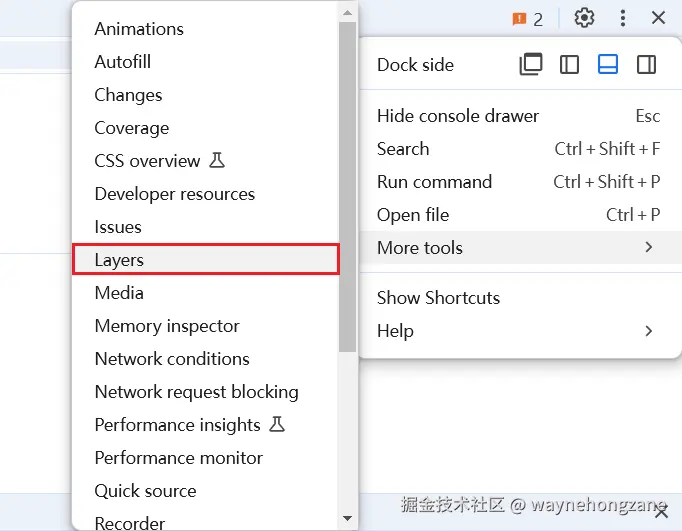Click the menu scrollbar down arrow
The height and width of the screenshot is (531, 682).
347,519
